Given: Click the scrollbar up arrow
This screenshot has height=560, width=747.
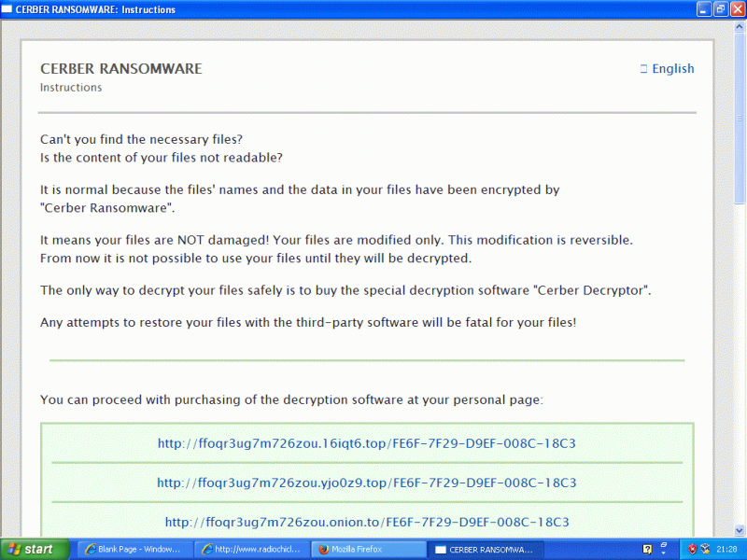Looking at the screenshot, I should click(x=740, y=27).
